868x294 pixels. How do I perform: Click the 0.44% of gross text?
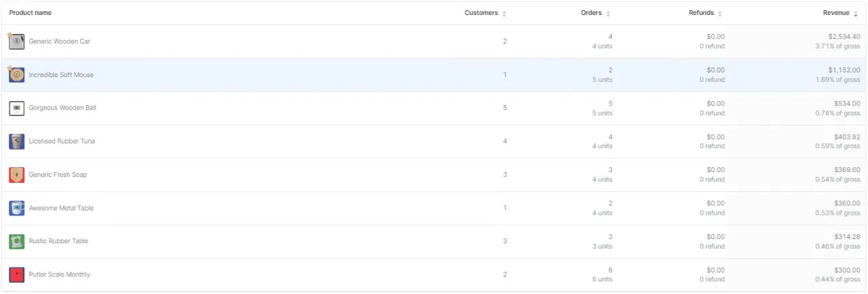[838, 279]
